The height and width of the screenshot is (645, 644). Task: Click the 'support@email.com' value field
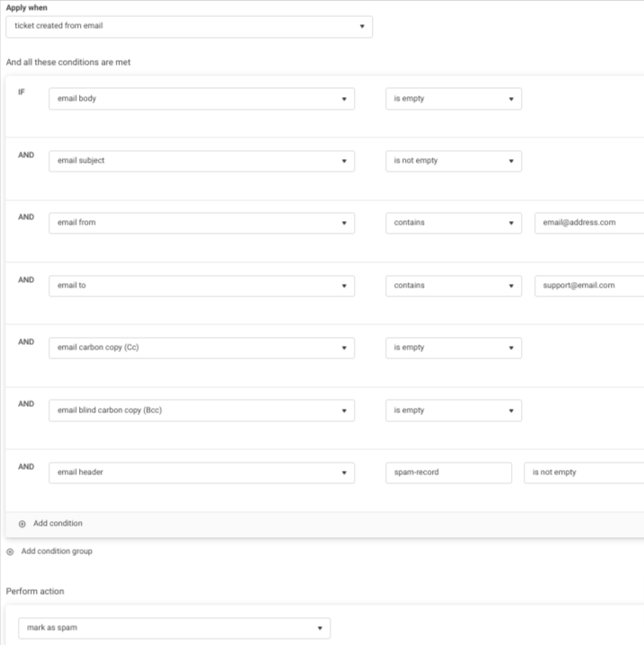[588, 286]
